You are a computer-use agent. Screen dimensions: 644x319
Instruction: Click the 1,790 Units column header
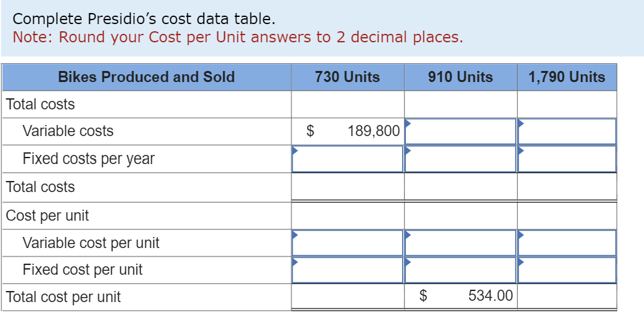567,77
